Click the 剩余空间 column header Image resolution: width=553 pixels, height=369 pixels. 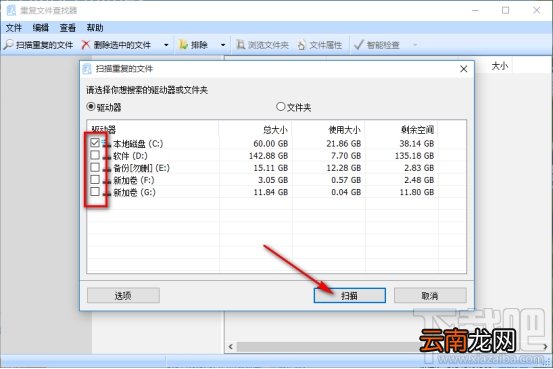(x=417, y=130)
